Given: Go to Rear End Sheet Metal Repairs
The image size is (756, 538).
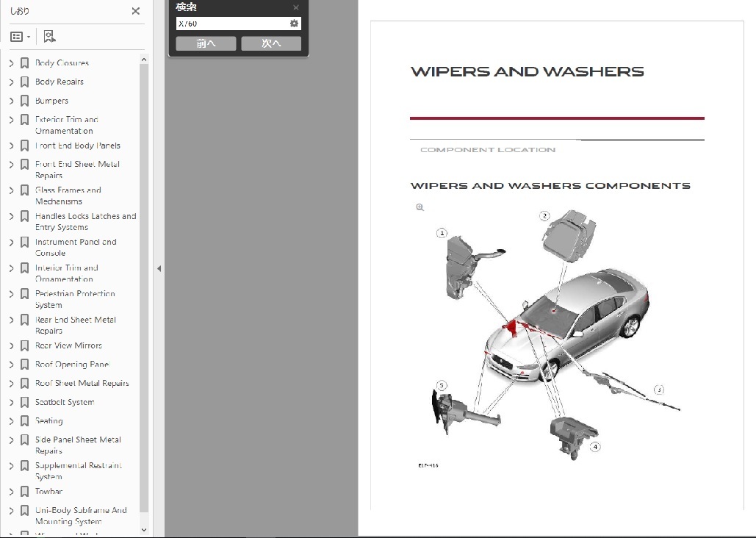Looking at the screenshot, I should (x=75, y=325).
